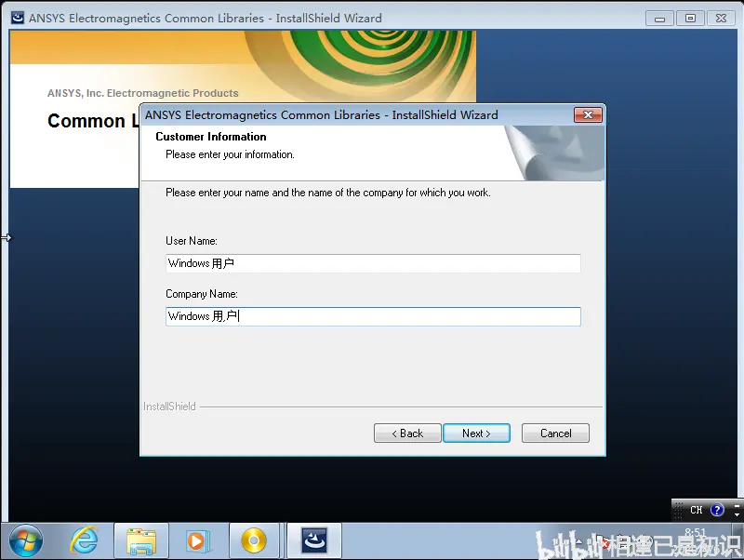Image resolution: width=744 pixels, height=560 pixels.
Task: Click the 'Company Name:' label
Action: click(202, 294)
